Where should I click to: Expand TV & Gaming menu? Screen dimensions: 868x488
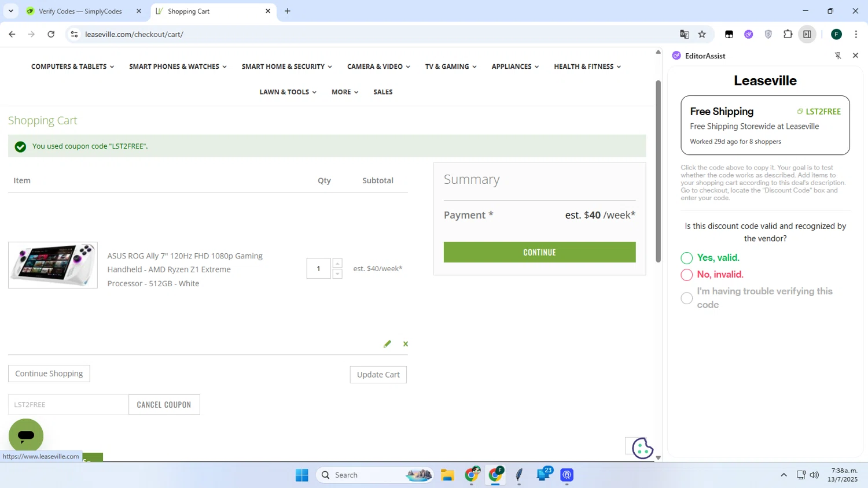pos(451,66)
